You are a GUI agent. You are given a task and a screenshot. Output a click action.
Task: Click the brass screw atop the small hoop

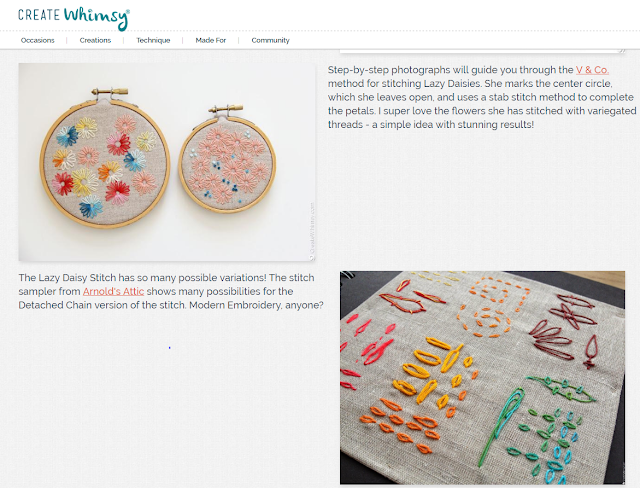(225, 109)
